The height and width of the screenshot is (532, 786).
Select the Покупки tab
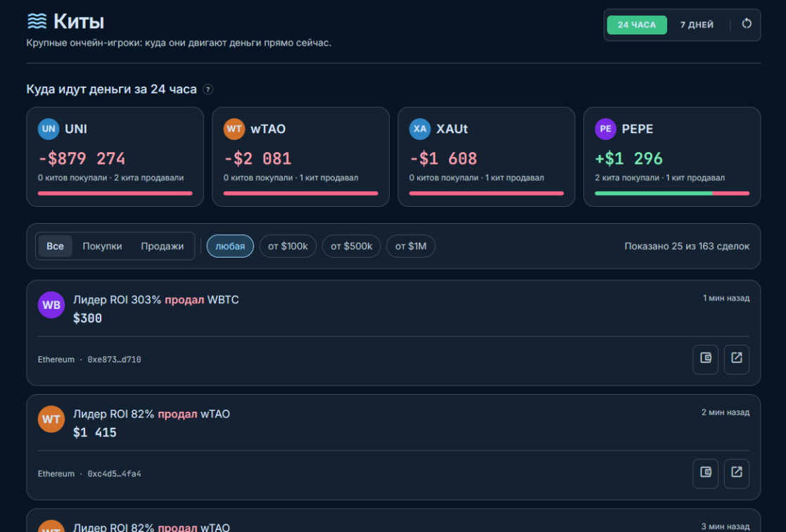pyautogui.click(x=102, y=246)
